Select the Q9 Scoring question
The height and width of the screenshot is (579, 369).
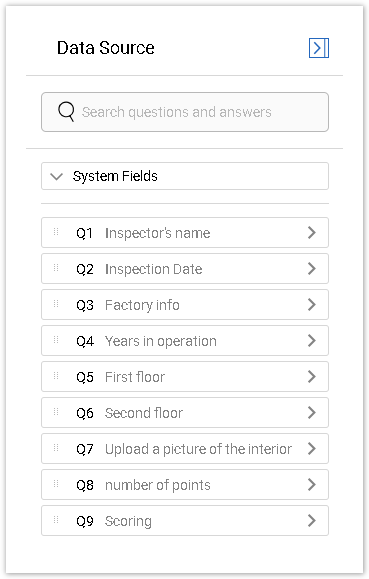click(185, 521)
